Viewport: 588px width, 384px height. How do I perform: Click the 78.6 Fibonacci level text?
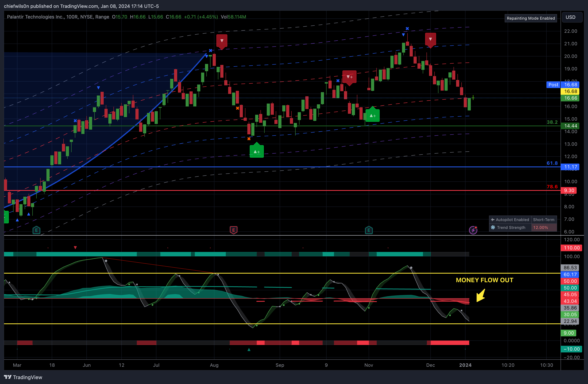552,187
